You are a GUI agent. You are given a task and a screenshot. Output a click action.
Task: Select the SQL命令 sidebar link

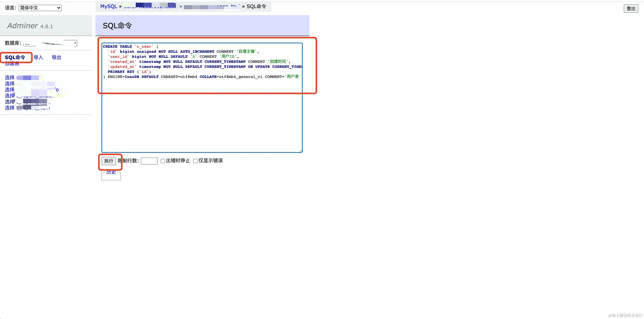point(15,57)
